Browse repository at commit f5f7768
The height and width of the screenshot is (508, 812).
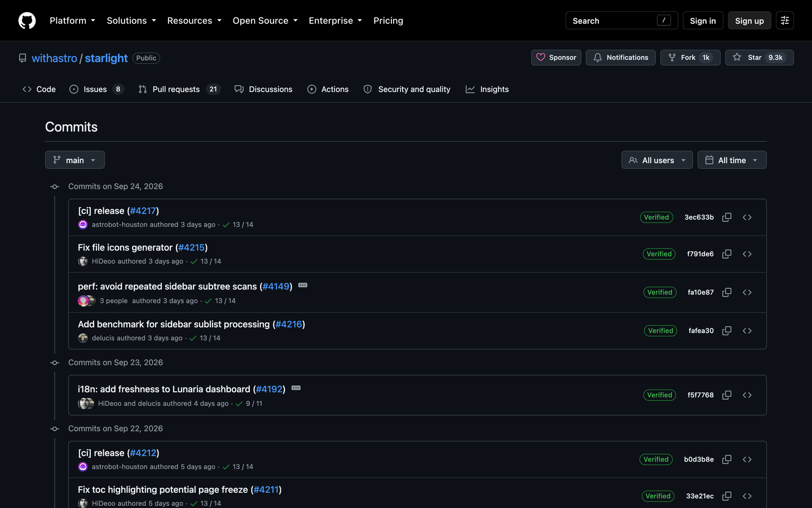pos(747,395)
